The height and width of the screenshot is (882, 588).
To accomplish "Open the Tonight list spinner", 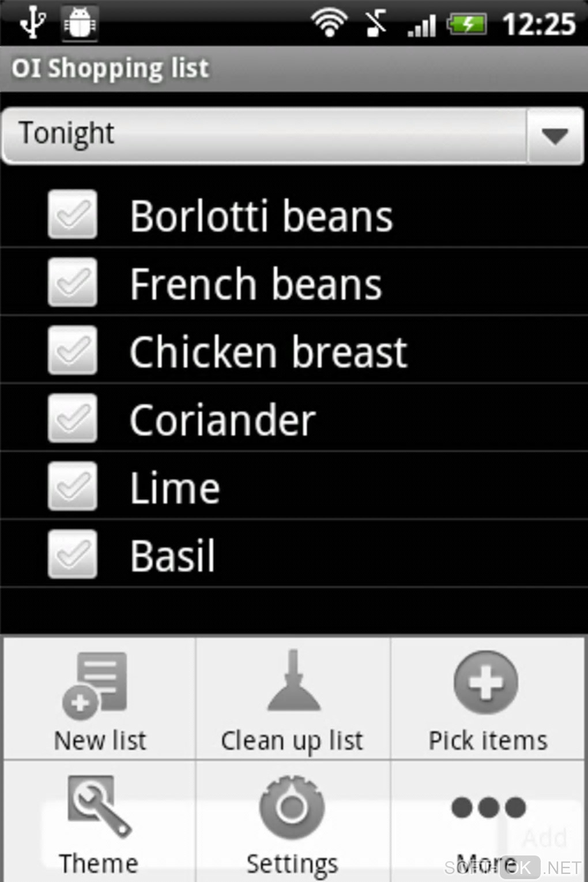I will (x=265, y=135).
